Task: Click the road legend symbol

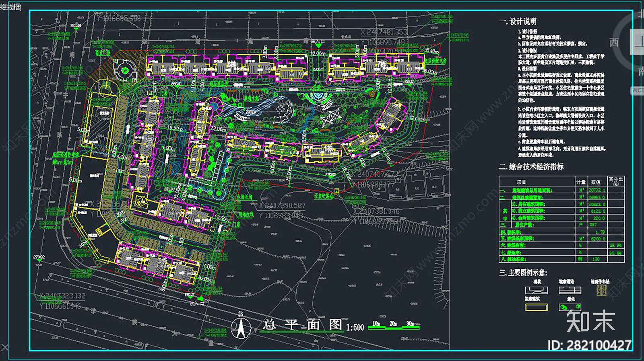Action: [x=570, y=290]
